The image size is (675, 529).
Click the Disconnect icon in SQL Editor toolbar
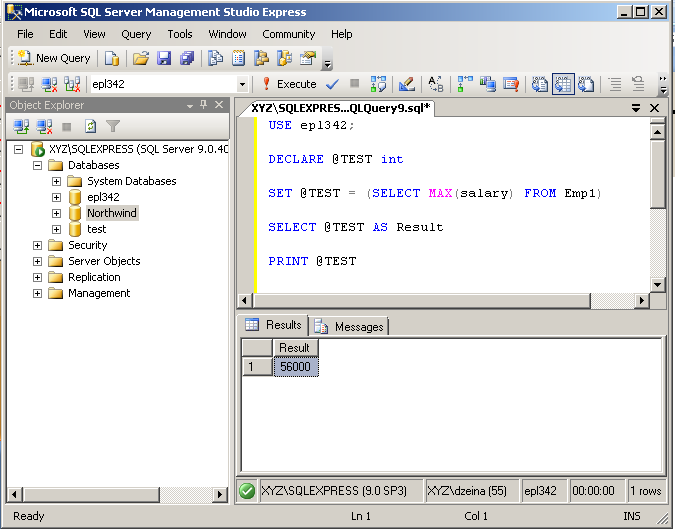(x=49, y=84)
